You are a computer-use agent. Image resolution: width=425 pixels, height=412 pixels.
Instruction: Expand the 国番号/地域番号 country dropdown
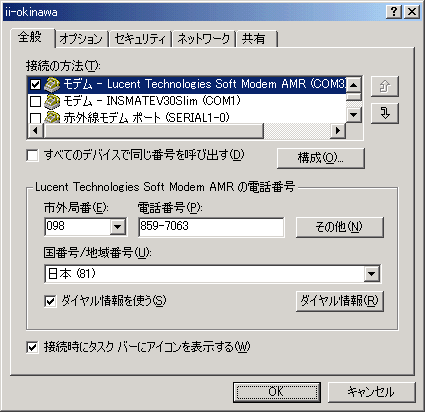(x=372, y=274)
